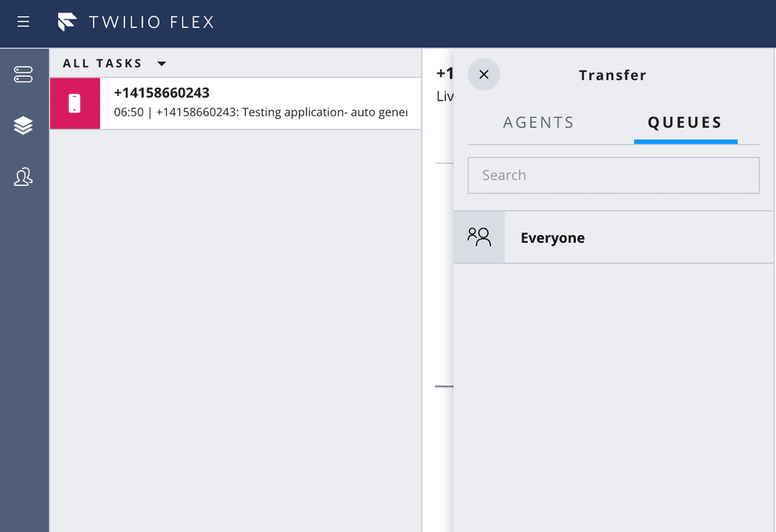The width and height of the screenshot is (776, 532).
Task: Switch to the AGENTS tab
Action: (x=539, y=122)
